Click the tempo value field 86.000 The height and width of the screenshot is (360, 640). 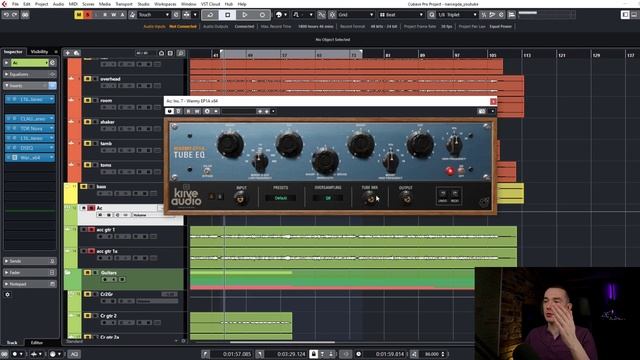[x=432, y=354]
